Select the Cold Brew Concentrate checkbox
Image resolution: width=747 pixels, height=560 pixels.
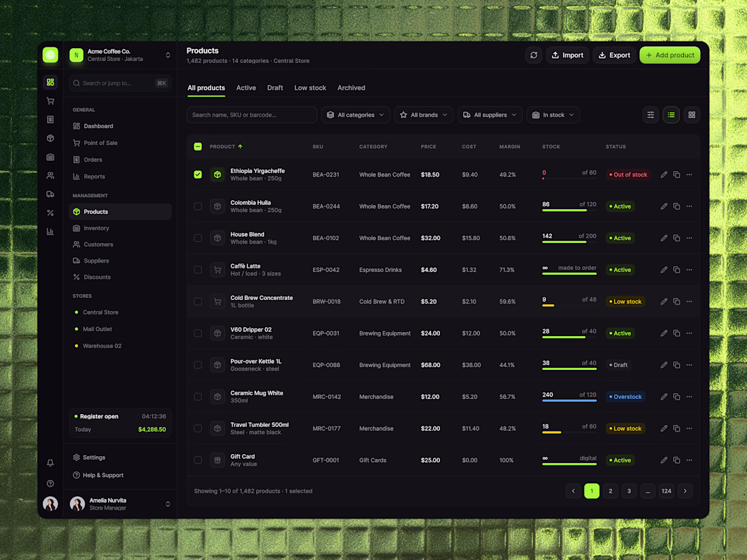click(198, 301)
